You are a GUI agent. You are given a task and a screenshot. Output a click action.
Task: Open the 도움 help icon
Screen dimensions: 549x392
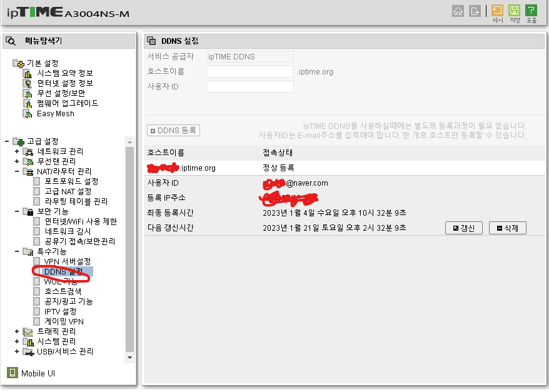click(531, 11)
